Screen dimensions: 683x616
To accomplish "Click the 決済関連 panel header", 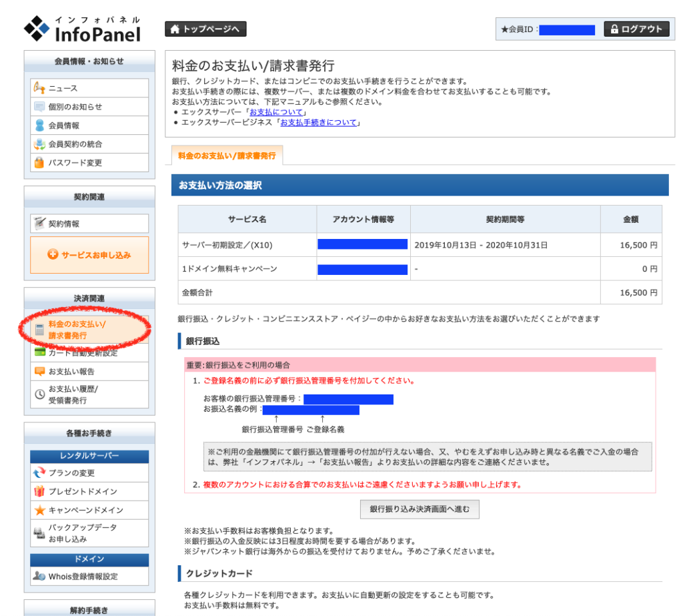I will tap(89, 298).
